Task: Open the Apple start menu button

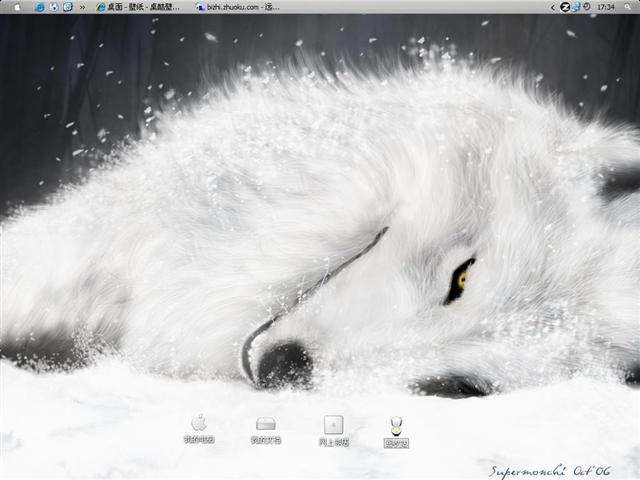Action: tap(16, 6)
